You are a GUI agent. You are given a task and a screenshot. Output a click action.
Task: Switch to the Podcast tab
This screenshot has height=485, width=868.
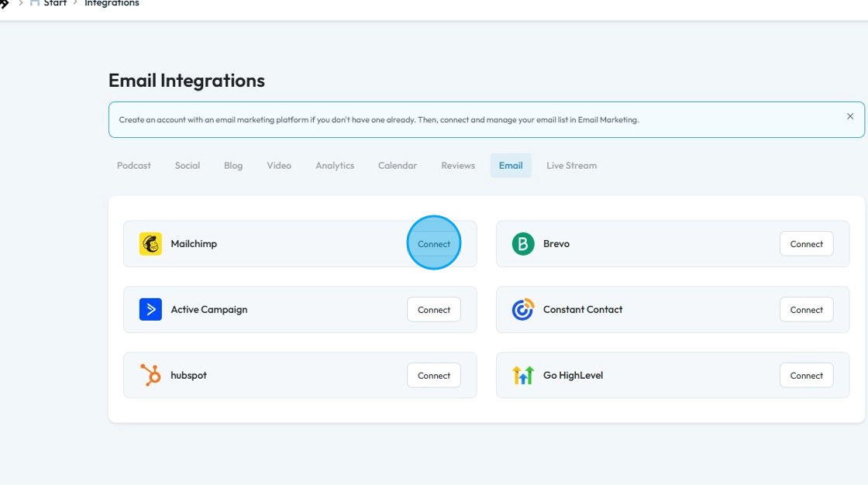(134, 166)
